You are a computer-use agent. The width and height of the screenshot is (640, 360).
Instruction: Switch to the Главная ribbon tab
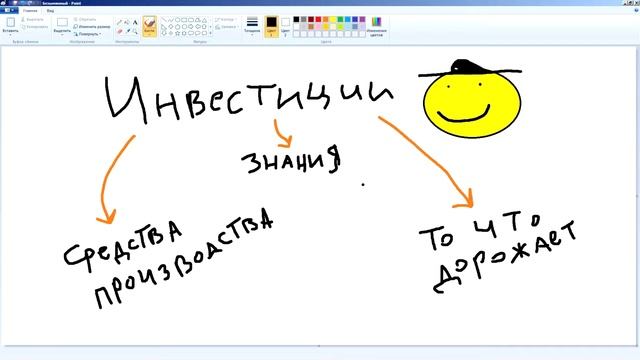[30, 11]
